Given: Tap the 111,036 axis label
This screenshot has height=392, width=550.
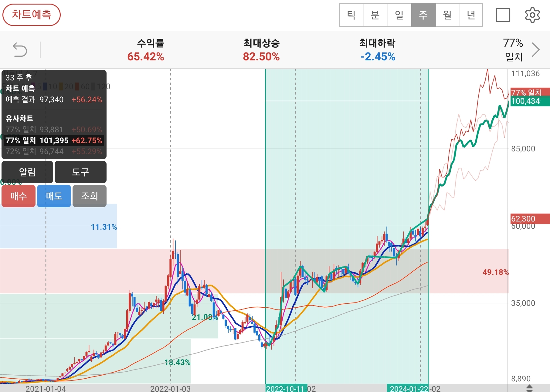Looking at the screenshot, I should pyautogui.click(x=525, y=73).
